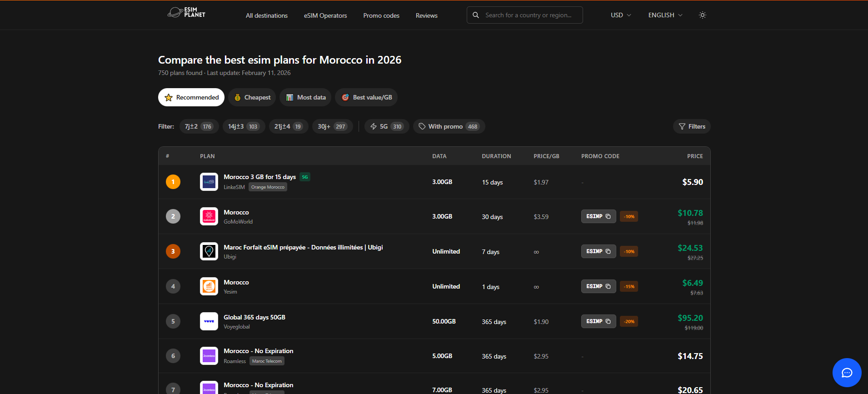Copy ESIMP promo code for Ubigi plan

[598, 251]
